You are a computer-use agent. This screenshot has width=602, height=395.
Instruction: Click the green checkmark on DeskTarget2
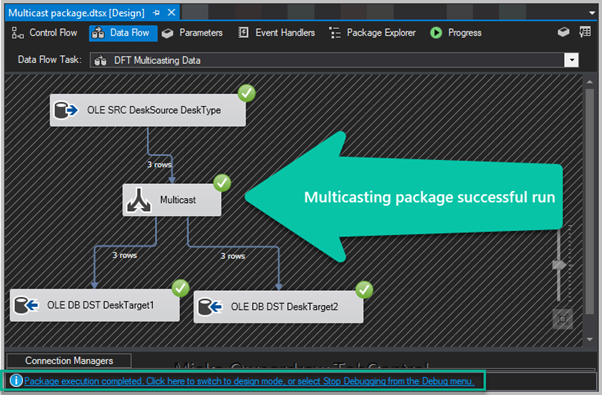point(364,290)
